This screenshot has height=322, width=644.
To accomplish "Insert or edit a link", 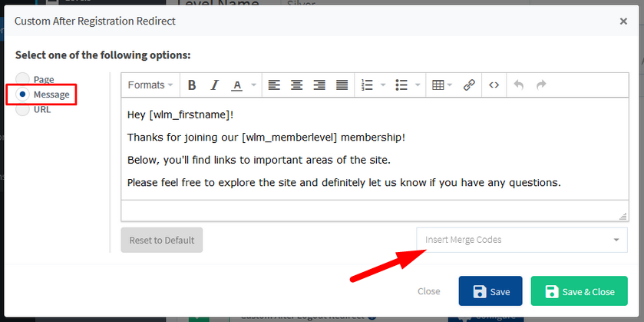I will coord(469,85).
